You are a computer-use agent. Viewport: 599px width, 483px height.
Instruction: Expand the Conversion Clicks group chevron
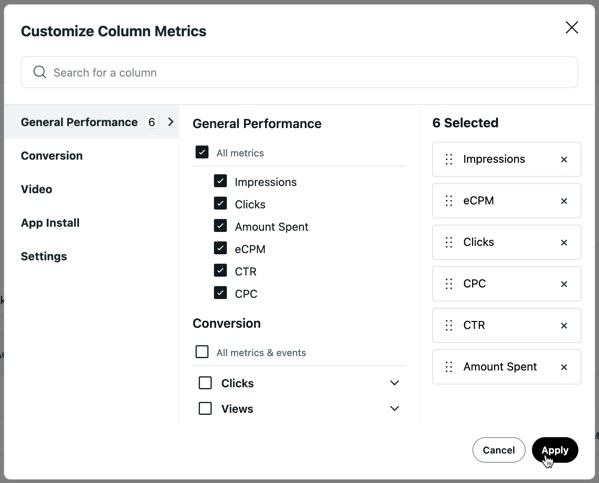(x=394, y=383)
